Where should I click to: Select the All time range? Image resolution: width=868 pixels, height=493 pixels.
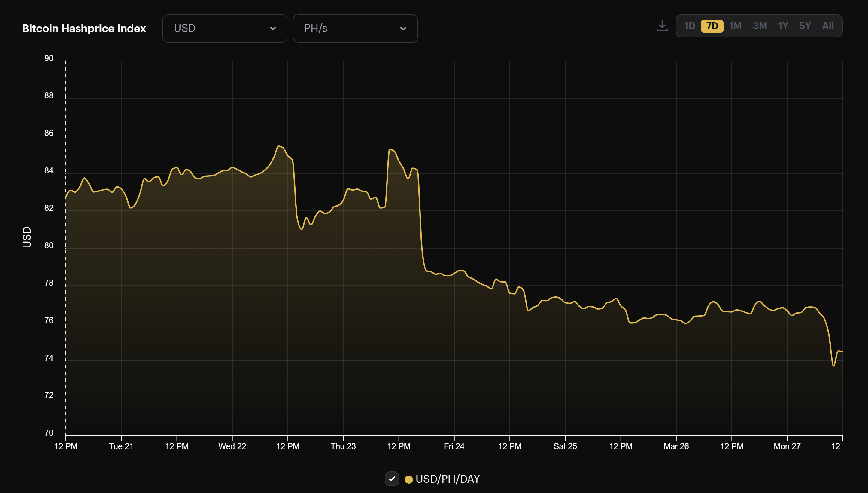pos(828,26)
